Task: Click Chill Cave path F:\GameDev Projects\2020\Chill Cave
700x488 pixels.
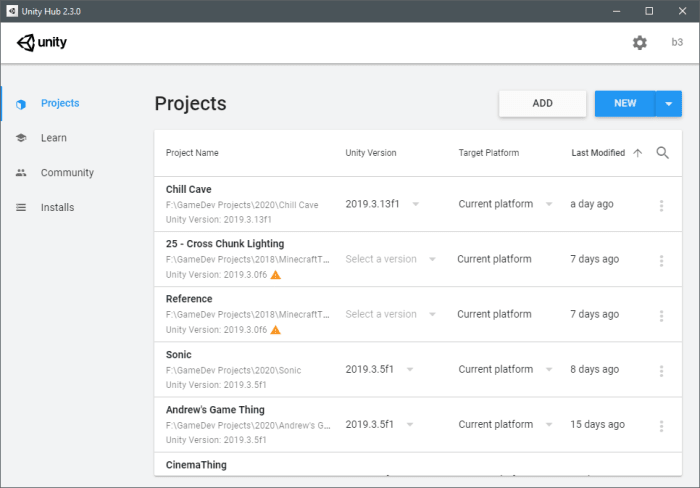Action: [242, 205]
